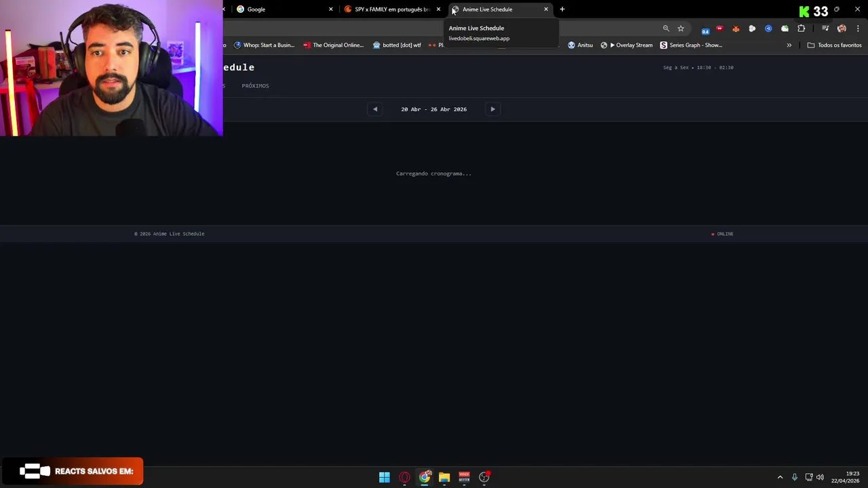Switch to the Google browser tab
This screenshot has height=488, width=868.
coord(283,9)
